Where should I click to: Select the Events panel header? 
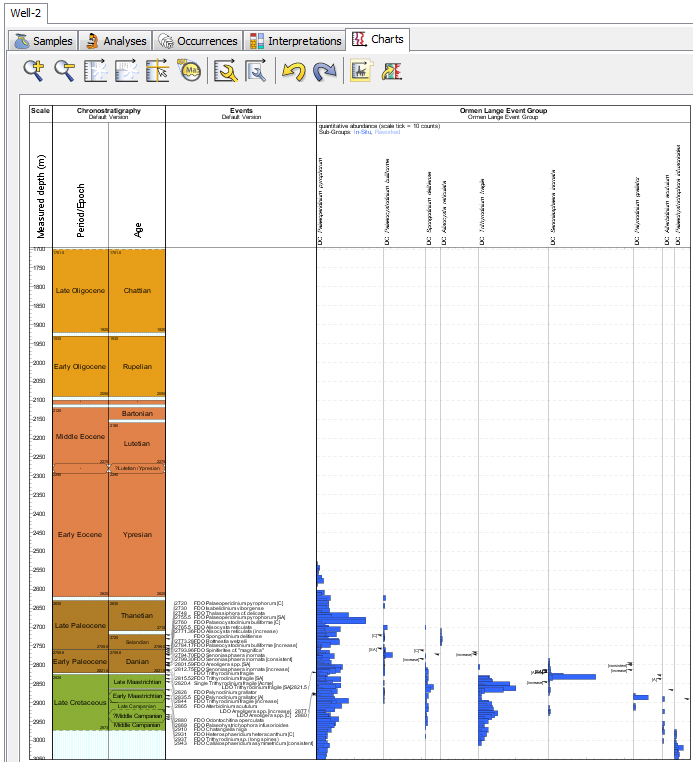tap(241, 113)
